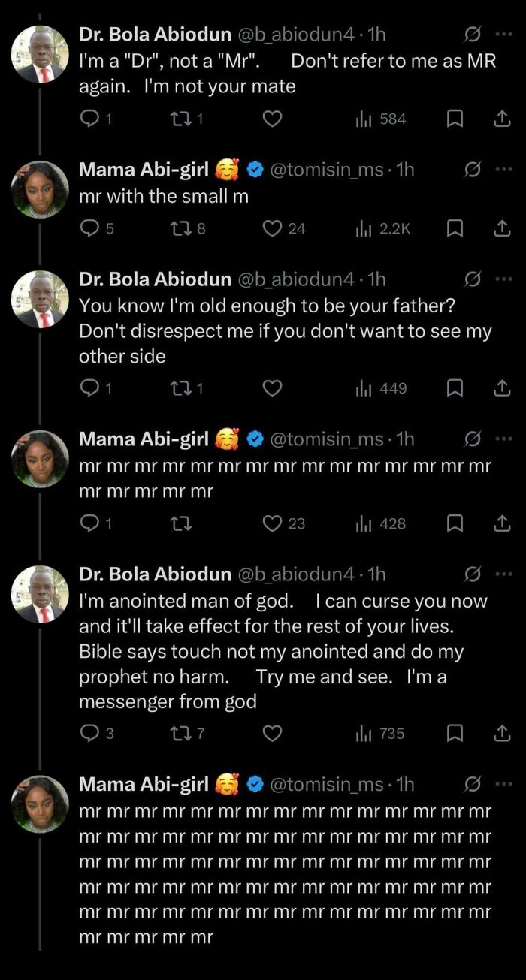Bookmark Mama Abi-girl's 'mr with the small m' reply
The height and width of the screenshot is (980, 526).
455,227
